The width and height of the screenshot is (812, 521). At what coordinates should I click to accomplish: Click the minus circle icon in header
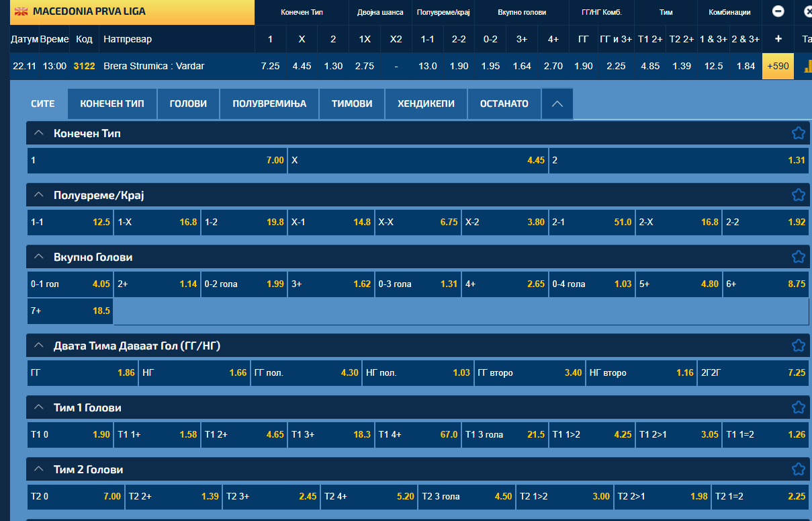point(778,11)
